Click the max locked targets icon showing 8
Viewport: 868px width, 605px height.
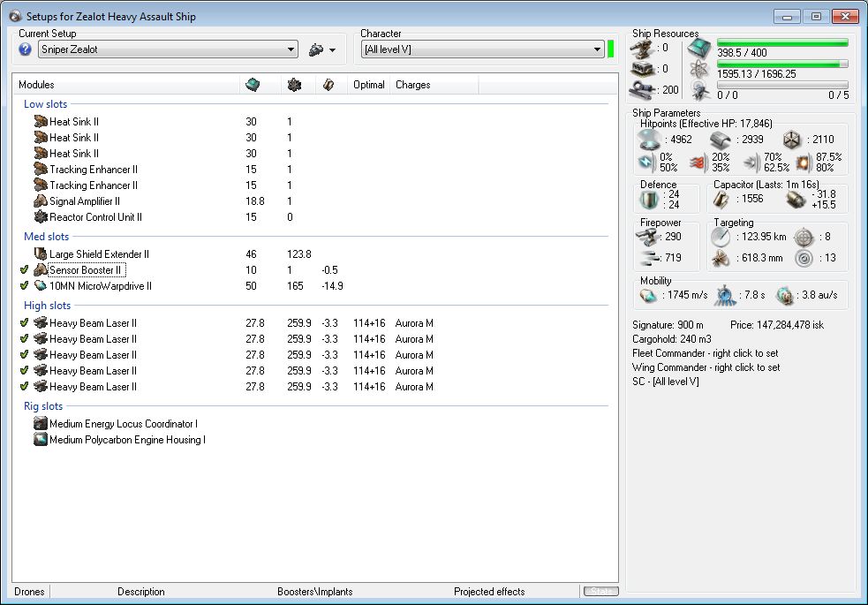click(804, 237)
